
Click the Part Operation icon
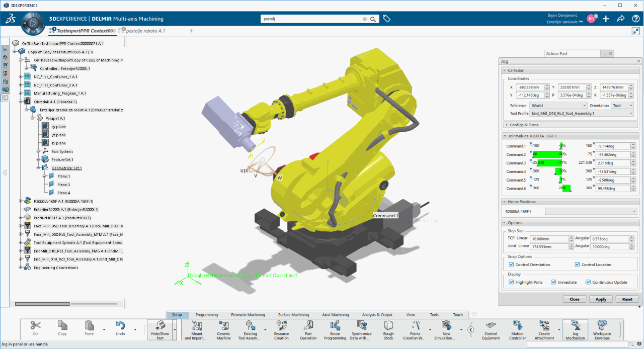(308, 326)
